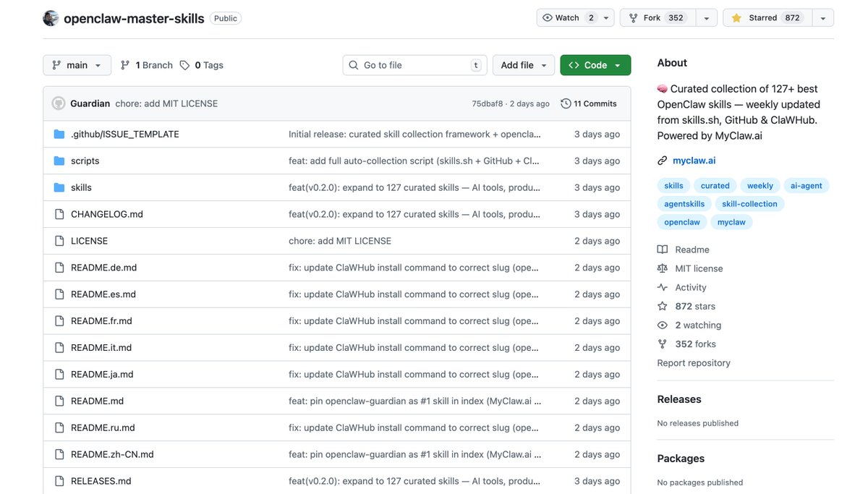Select the myclaw topic tag
This screenshot has width=868, height=494.
(731, 222)
